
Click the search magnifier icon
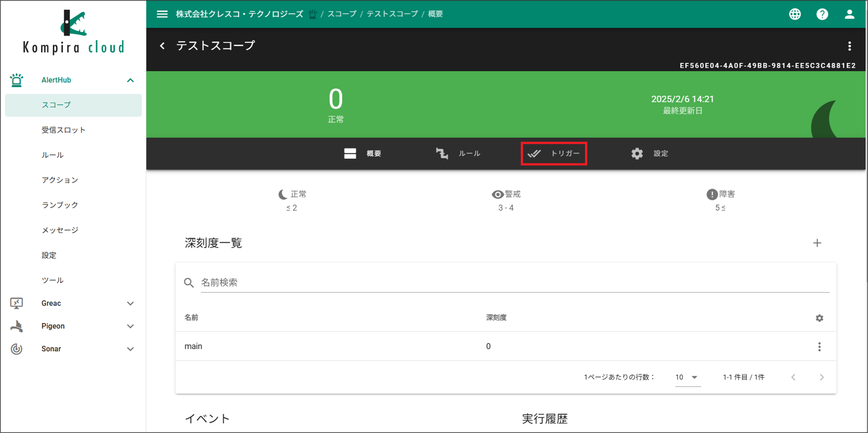189,283
